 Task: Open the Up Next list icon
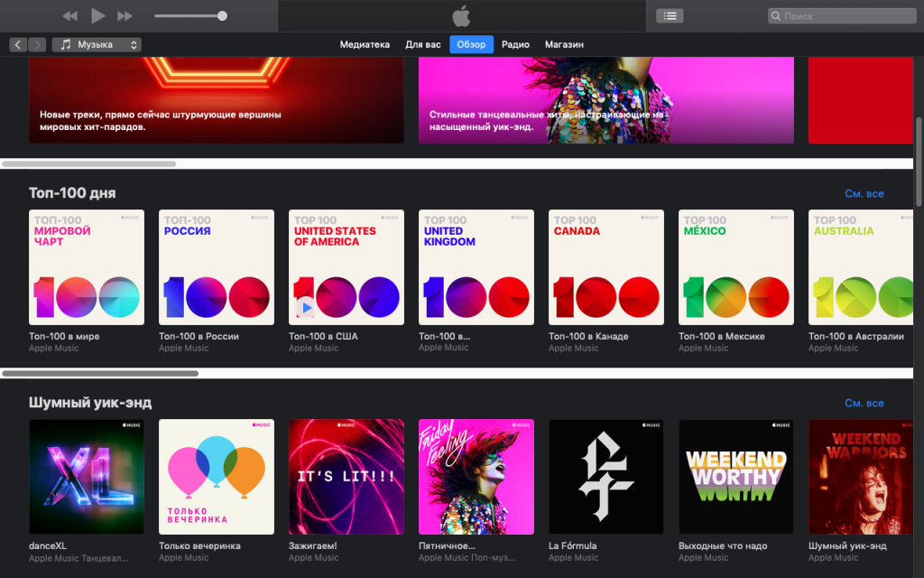(x=670, y=16)
